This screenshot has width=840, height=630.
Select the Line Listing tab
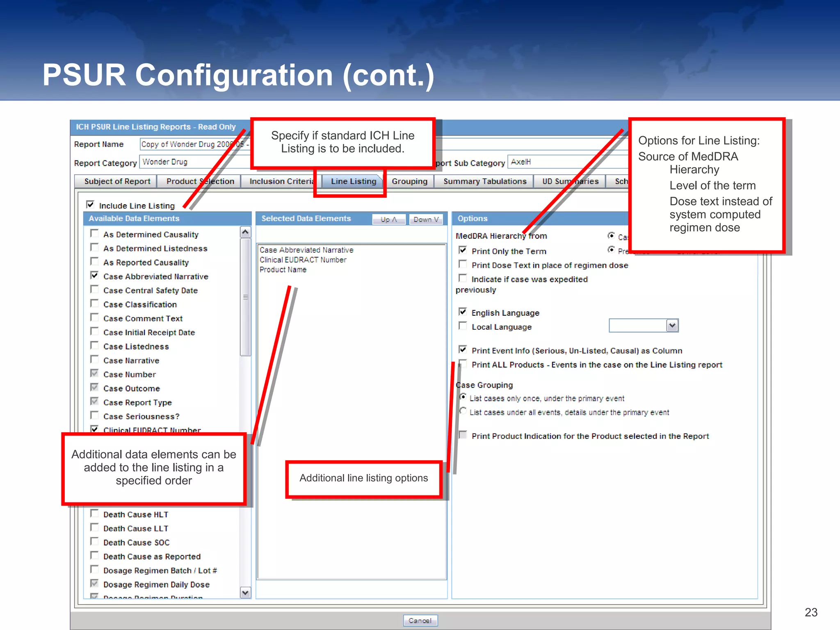tap(353, 181)
